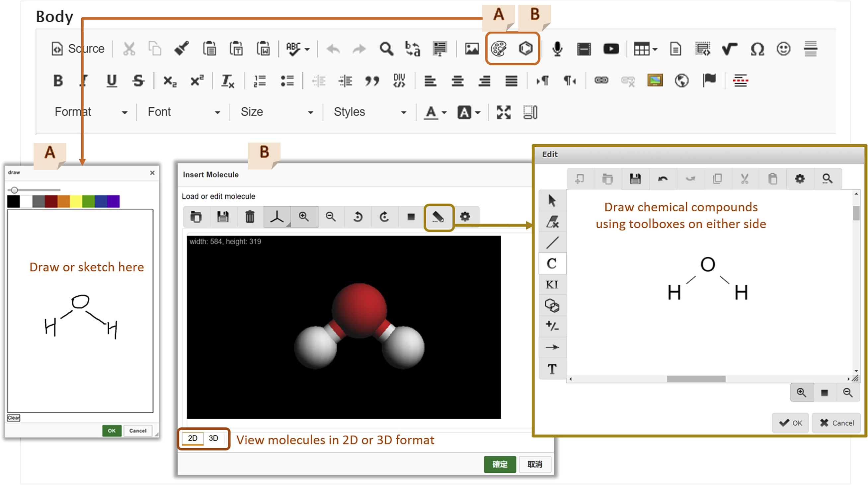The image size is (868, 485).
Task: Insert a math formula using the square root icon
Action: (x=730, y=49)
